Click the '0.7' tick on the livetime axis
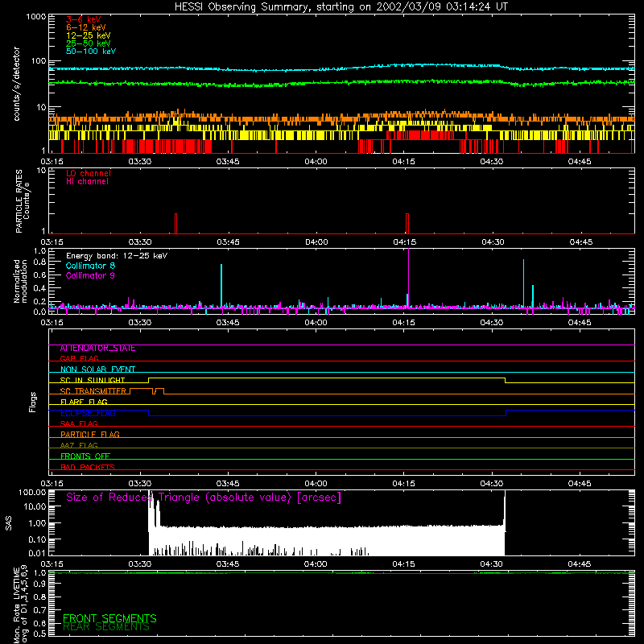The height and width of the screenshot is (644, 644). click(39, 610)
